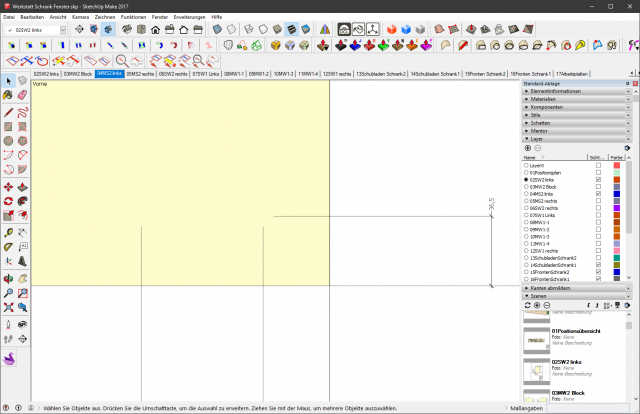Image resolution: width=640 pixels, height=414 pixels.
Task: Select the Tape Measure tool
Action: pos(8,232)
